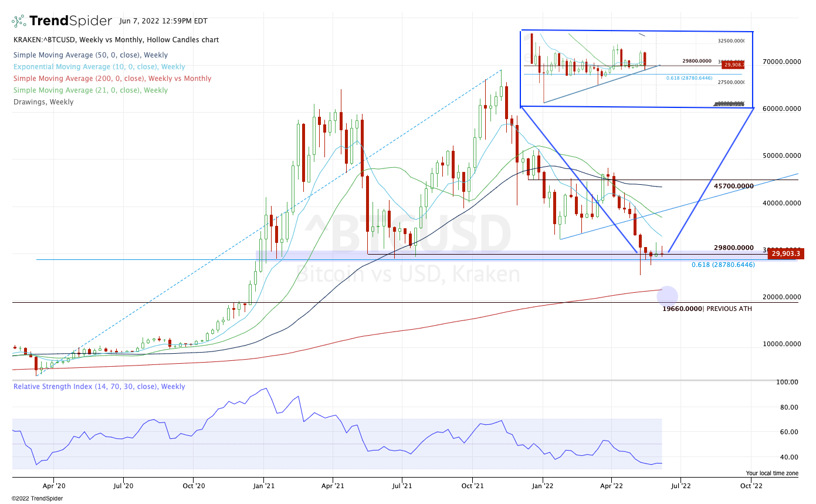The image size is (816, 504).
Task: Click the Jan '22 date axis label
Action: [542, 486]
